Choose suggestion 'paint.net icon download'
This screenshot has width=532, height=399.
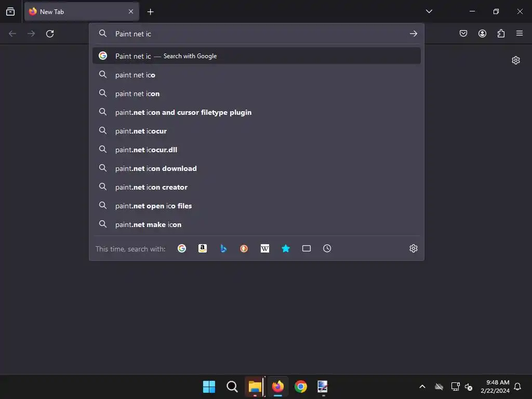point(257,168)
